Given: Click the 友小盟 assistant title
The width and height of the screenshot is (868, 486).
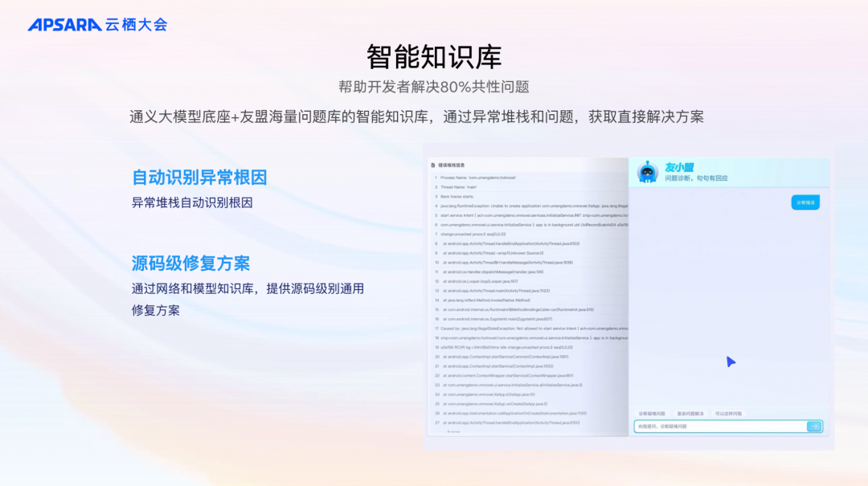Looking at the screenshot, I should coord(679,167).
